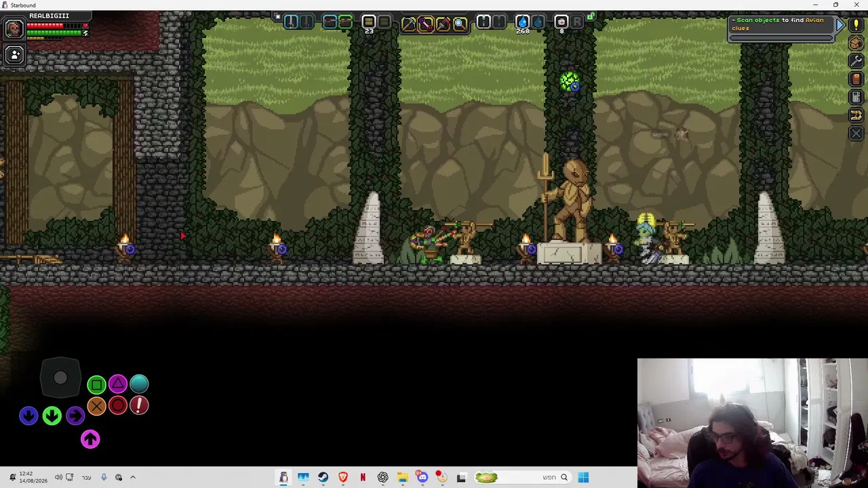Open Brave browser from the taskbar
Viewport: 868px width, 488px height.
343,478
